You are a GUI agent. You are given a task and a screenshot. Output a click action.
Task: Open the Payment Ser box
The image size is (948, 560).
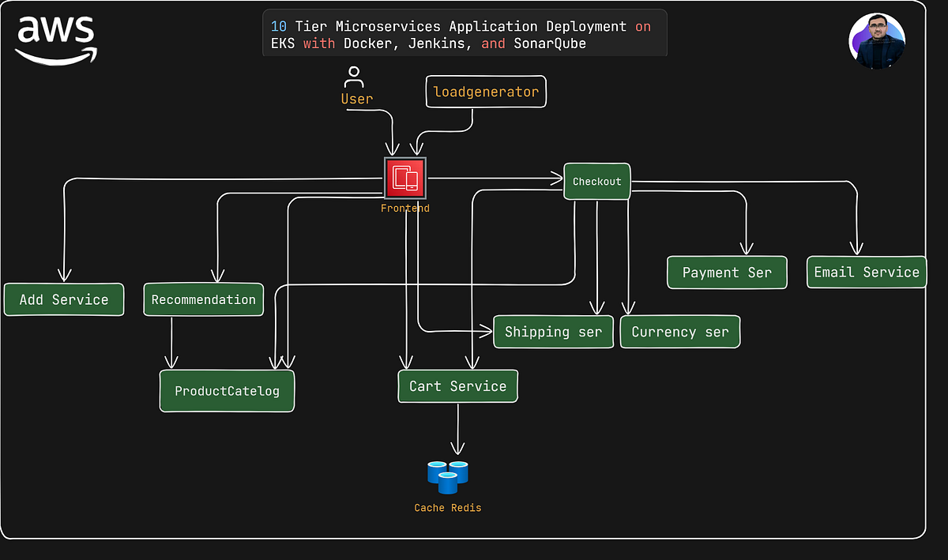(x=727, y=272)
